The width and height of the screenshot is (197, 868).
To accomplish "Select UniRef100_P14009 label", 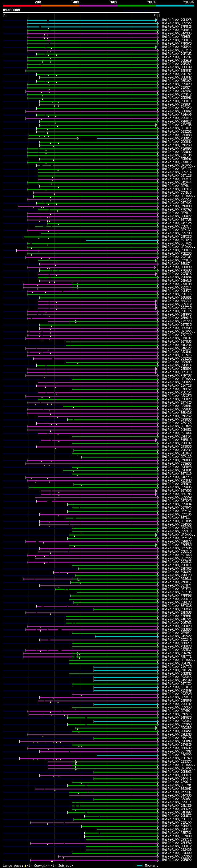I will [x=177, y=115].
